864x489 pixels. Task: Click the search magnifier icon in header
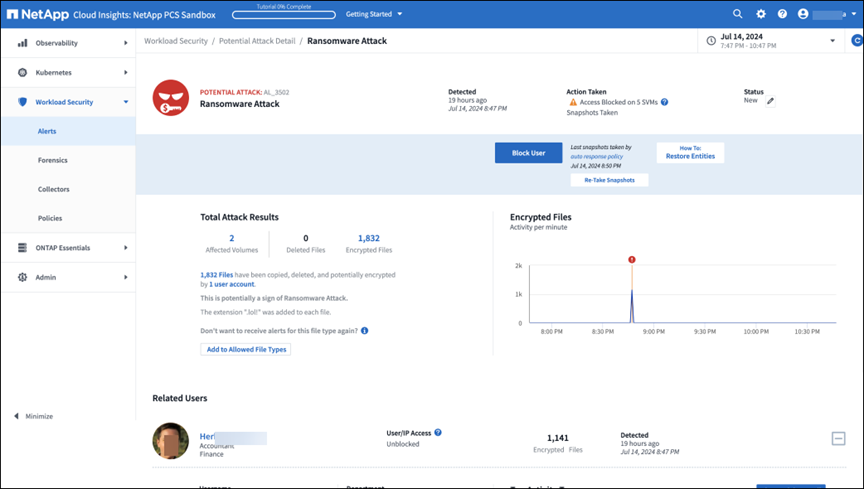[x=738, y=14]
